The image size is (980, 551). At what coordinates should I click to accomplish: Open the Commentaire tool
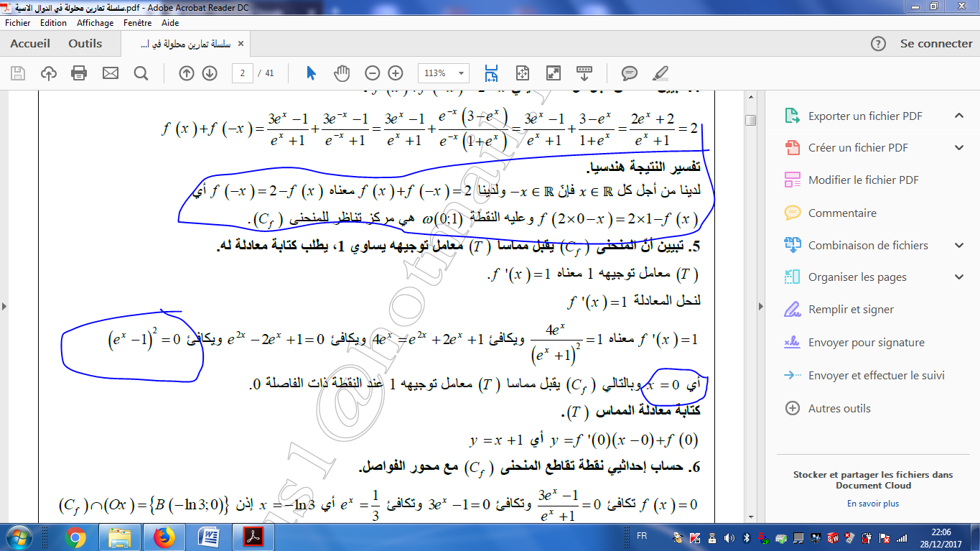(x=842, y=213)
